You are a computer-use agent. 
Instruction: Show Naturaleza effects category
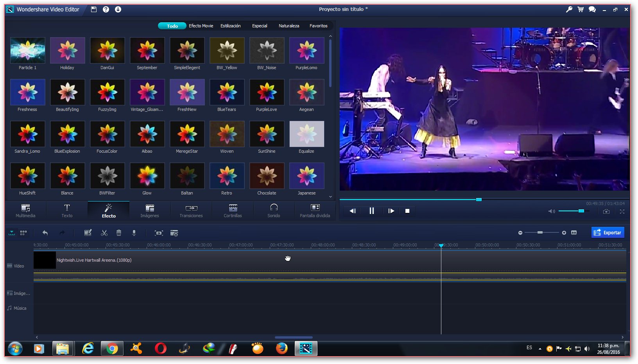tap(289, 26)
